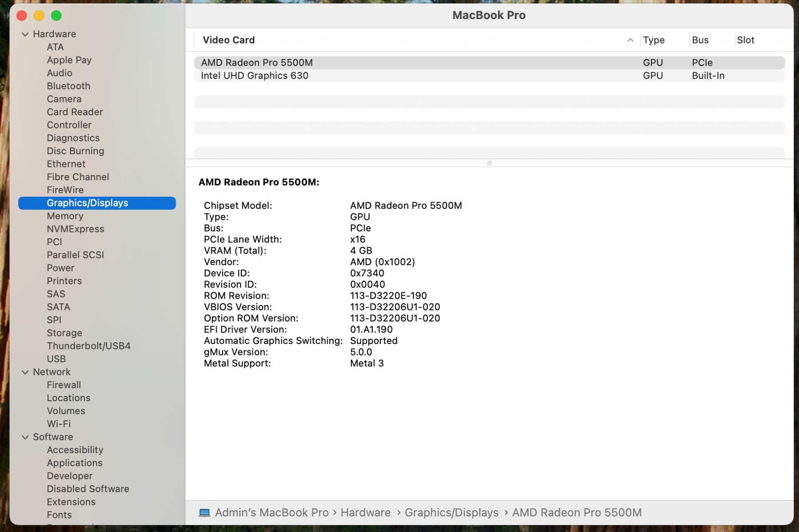Image resolution: width=799 pixels, height=532 pixels.
Task: Collapse the Software section chevron
Action: (x=25, y=437)
